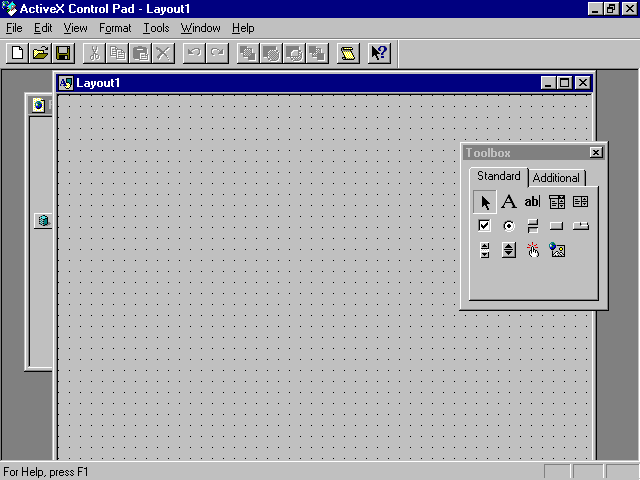Select the HotSpot control tool
This screenshot has height=480, width=640.
pyautogui.click(x=533, y=250)
